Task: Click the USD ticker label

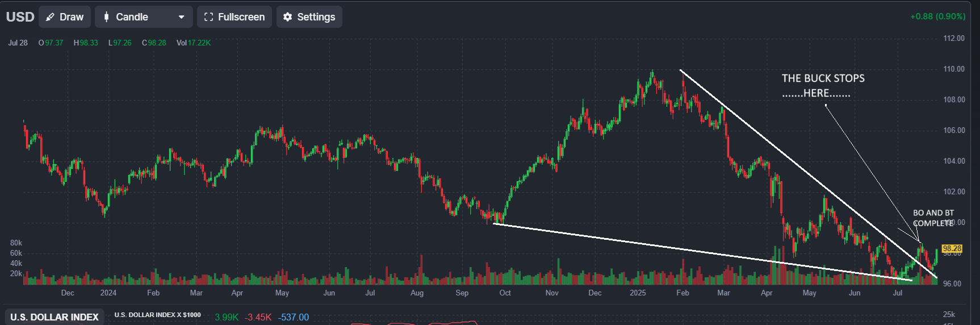Action: pos(20,17)
